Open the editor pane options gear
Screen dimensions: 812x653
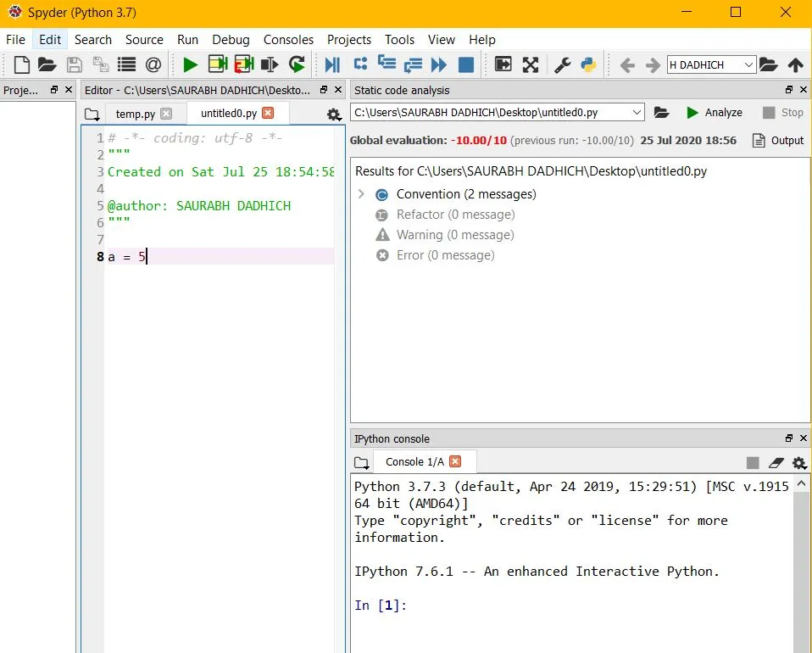[334, 114]
